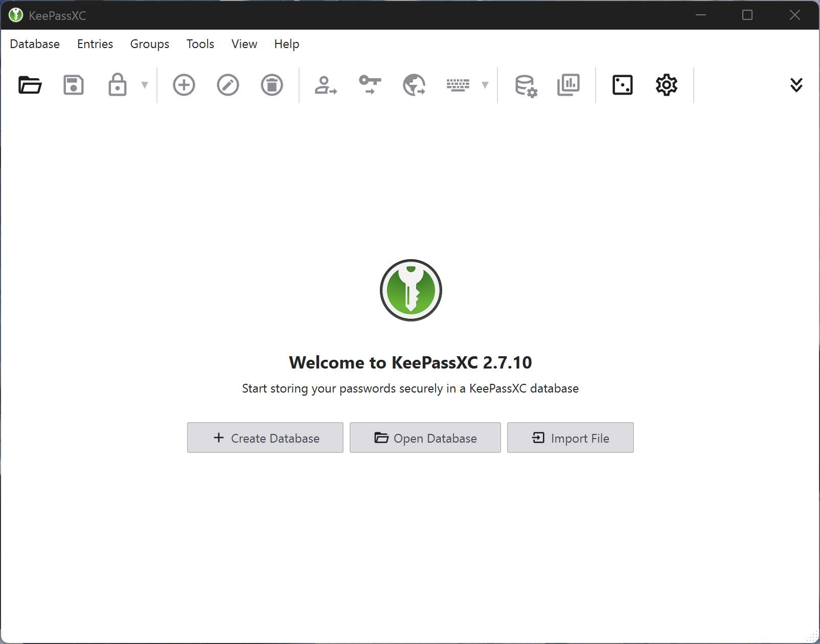Click the Save Database floppy icon

point(74,85)
